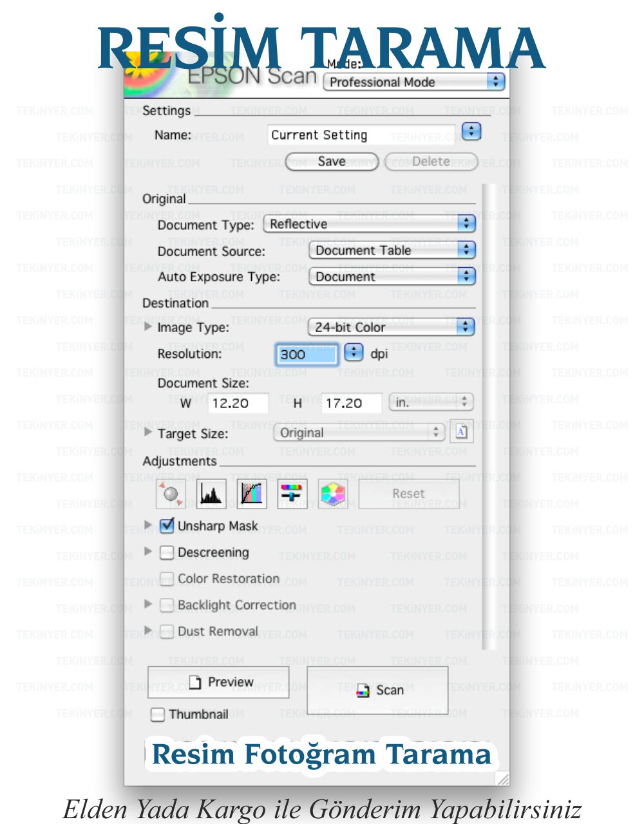Click the Preview button
The image size is (644, 824).
pyautogui.click(x=218, y=682)
